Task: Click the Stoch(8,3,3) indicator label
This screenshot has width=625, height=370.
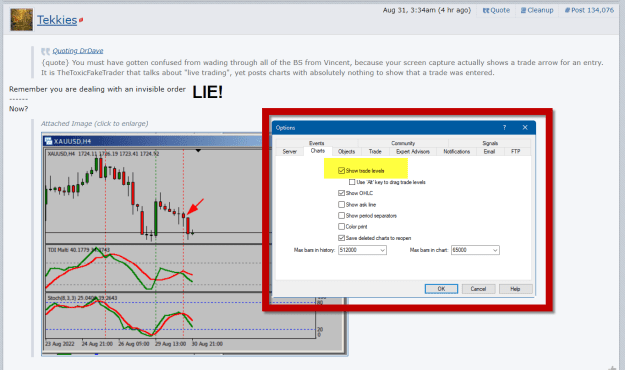Action: [x=82, y=298]
